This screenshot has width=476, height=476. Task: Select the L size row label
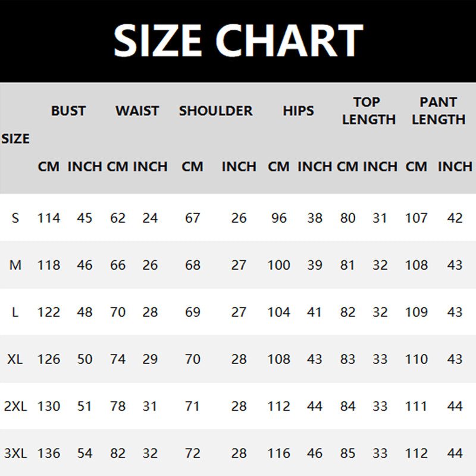15,312
